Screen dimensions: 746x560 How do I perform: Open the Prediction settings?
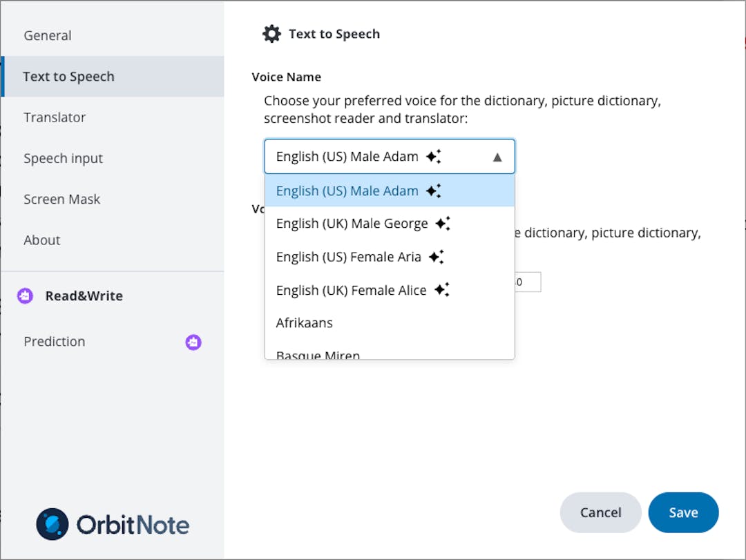pyautogui.click(x=54, y=341)
